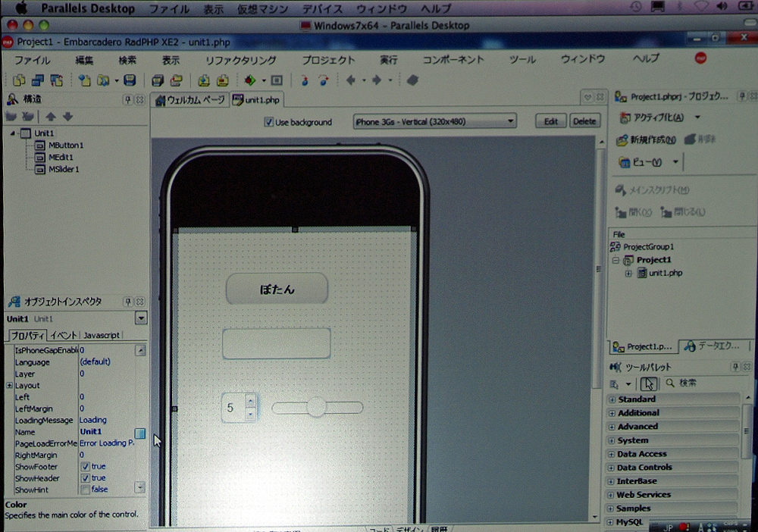Image resolution: width=758 pixels, height=532 pixels.
Task: Toggle the Use background checkbox
Action: [269, 122]
